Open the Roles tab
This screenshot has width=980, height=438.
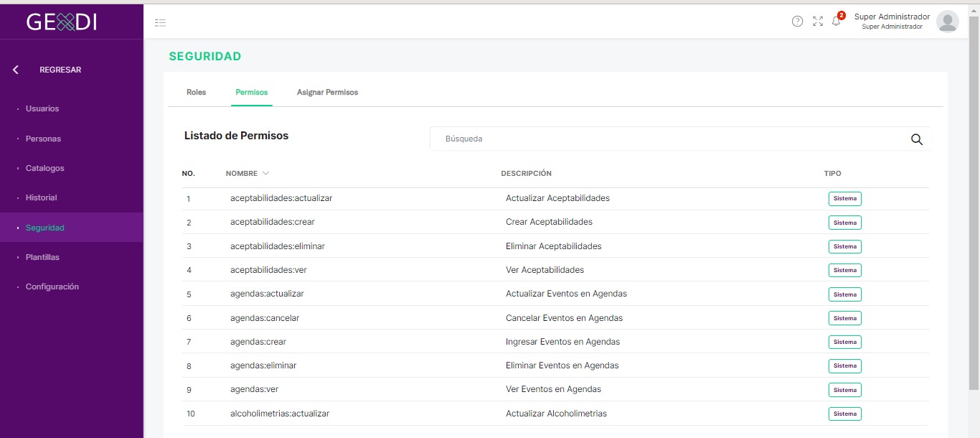coord(196,92)
